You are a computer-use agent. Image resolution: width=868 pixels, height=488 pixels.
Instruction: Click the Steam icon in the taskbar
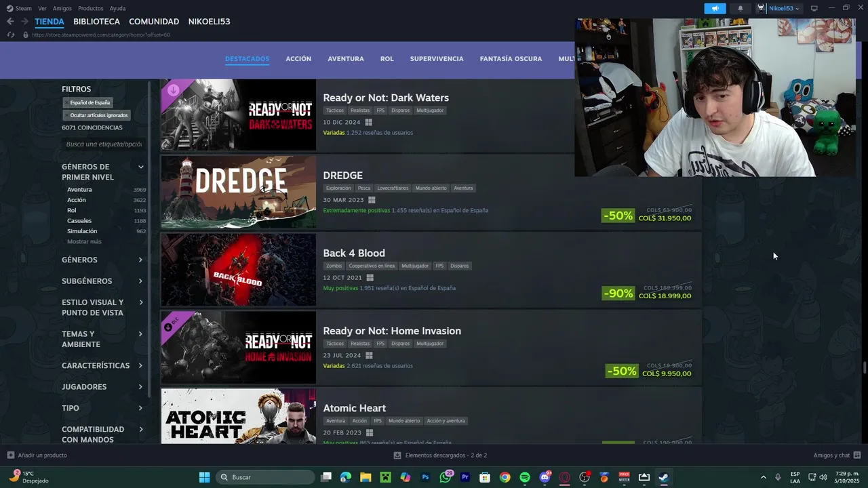pyautogui.click(x=663, y=477)
